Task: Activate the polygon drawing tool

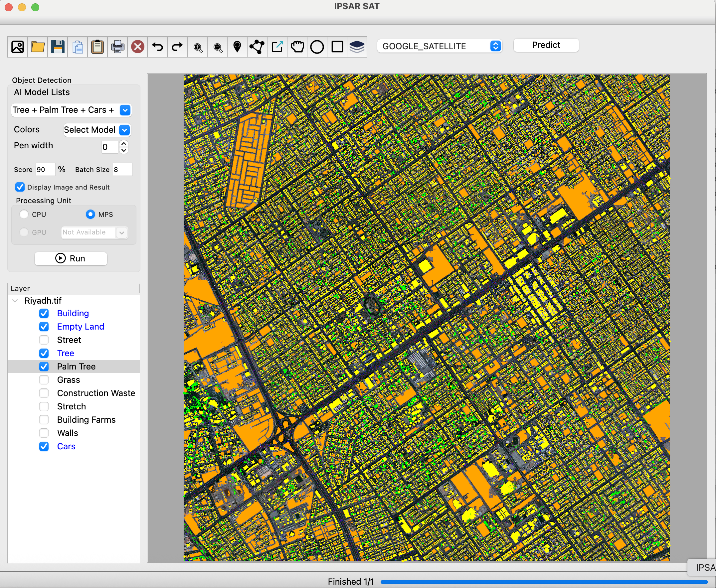Action: [257, 47]
